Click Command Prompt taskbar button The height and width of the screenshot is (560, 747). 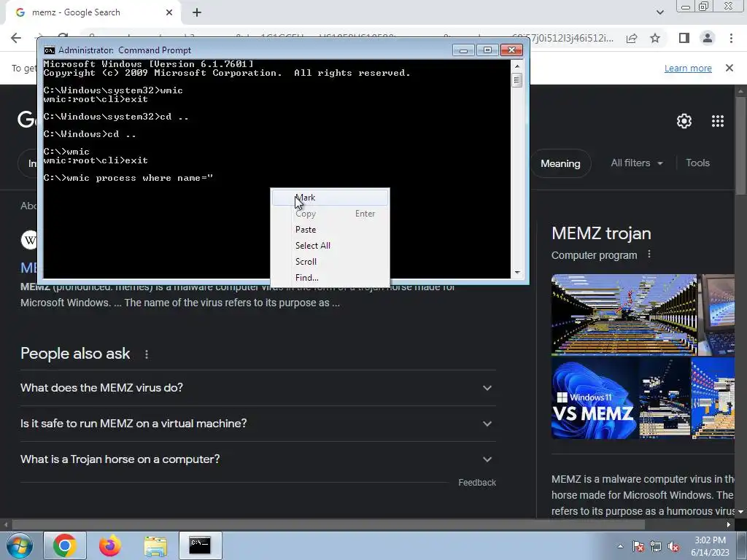coord(200,545)
